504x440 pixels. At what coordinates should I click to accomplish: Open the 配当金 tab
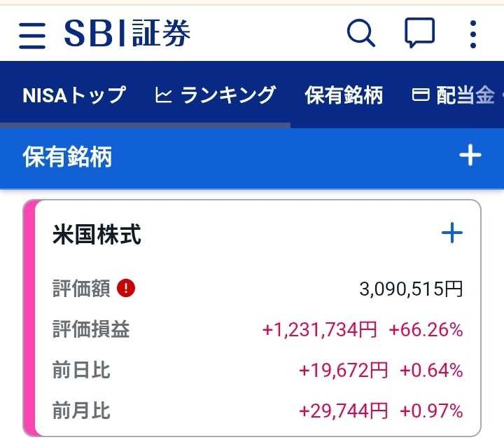[465, 96]
